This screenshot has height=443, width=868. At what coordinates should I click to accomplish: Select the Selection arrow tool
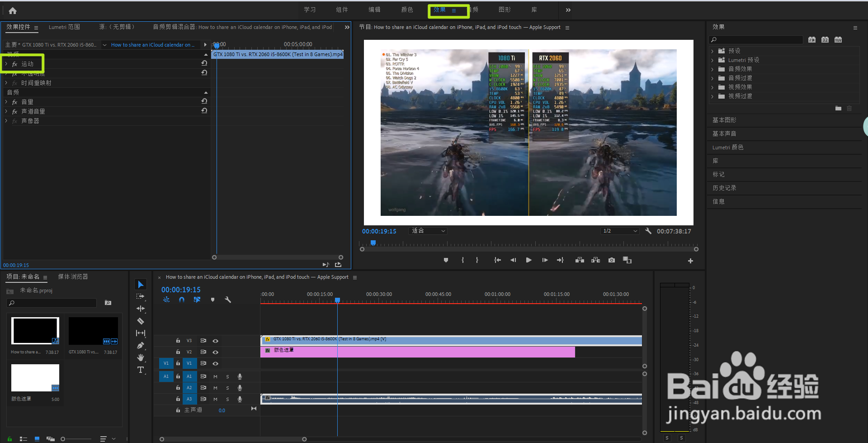[141, 284]
